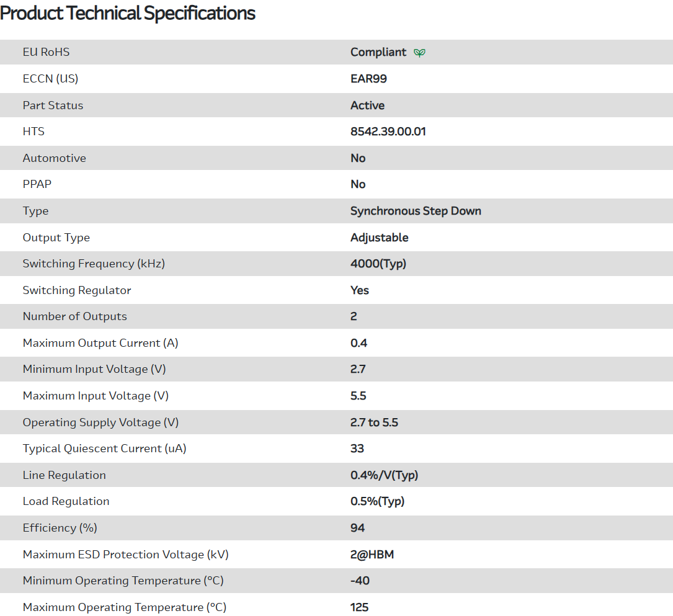Viewport: 673px width, 616px height.
Task: Click the EU RoHS Compliant value
Action: [x=378, y=52]
